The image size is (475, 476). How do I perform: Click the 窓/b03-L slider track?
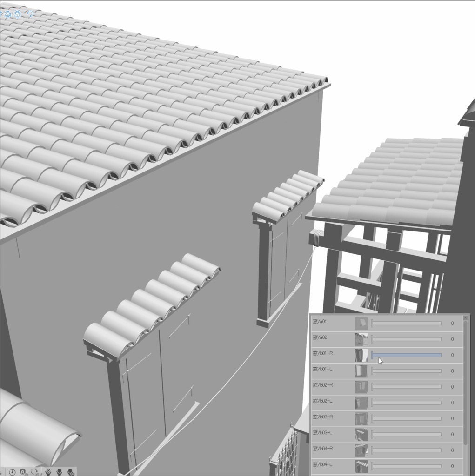(406, 435)
